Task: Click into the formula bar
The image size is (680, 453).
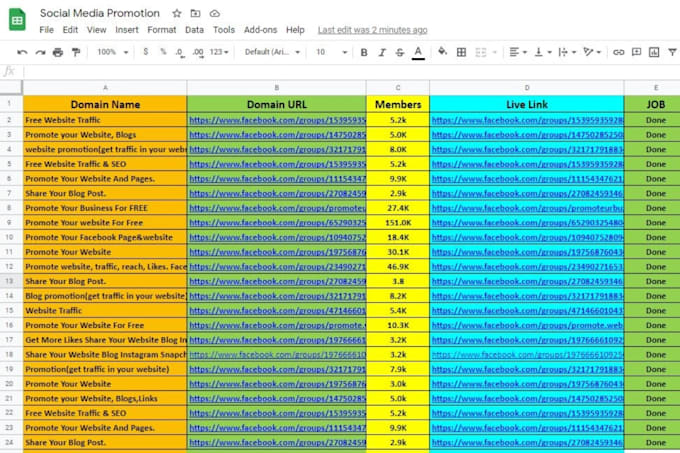Action: 351,72
